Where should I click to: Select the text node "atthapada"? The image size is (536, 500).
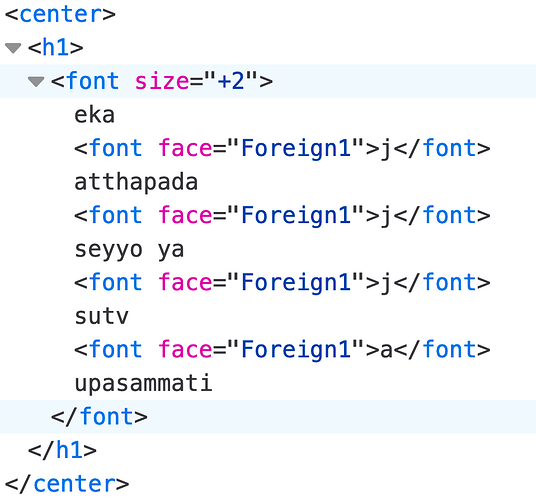[x=136, y=182]
